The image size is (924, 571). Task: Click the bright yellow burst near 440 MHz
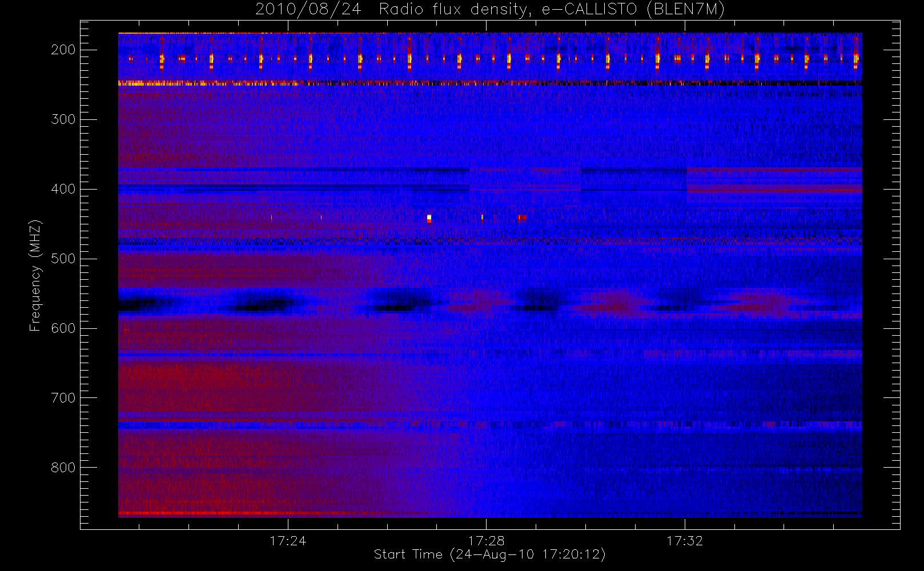coord(429,218)
